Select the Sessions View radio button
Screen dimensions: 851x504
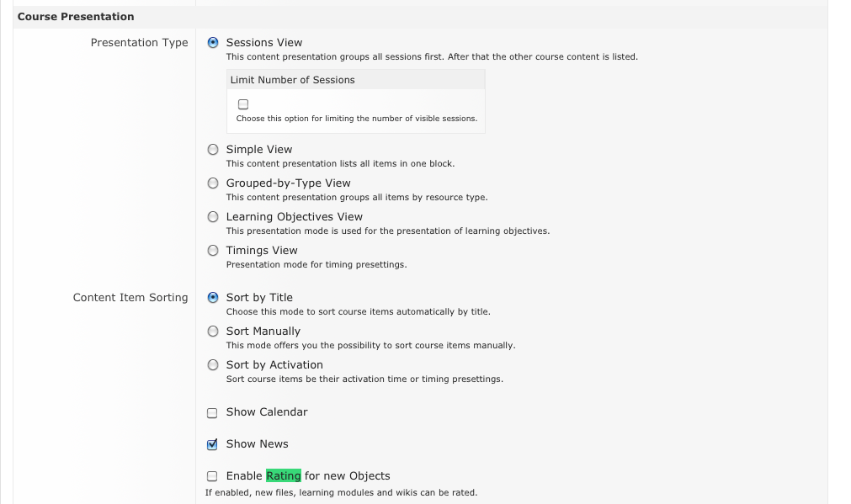pyautogui.click(x=213, y=43)
